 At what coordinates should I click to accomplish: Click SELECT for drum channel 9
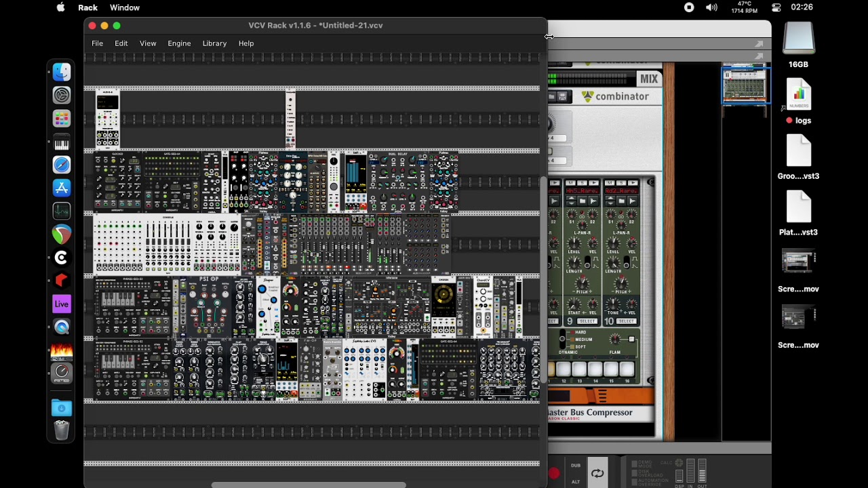pyautogui.click(x=587, y=321)
